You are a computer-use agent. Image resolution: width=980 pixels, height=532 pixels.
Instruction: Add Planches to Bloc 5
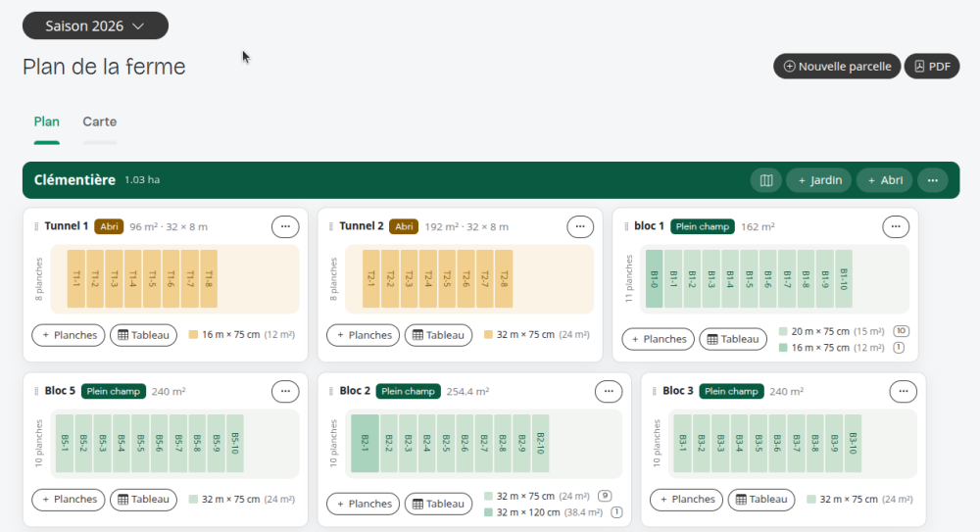[x=69, y=500]
